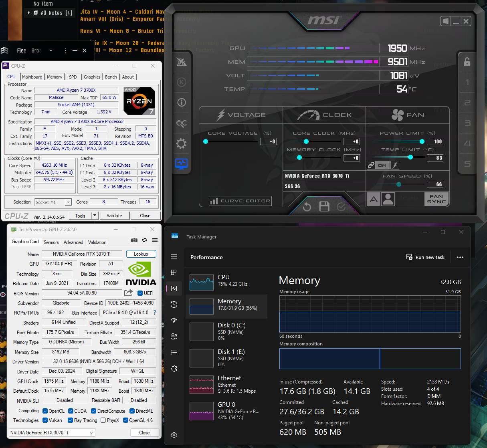The image size is (487, 448).
Task: Toggle the OpenGL 4.6 checkbox
Action: [125, 420]
